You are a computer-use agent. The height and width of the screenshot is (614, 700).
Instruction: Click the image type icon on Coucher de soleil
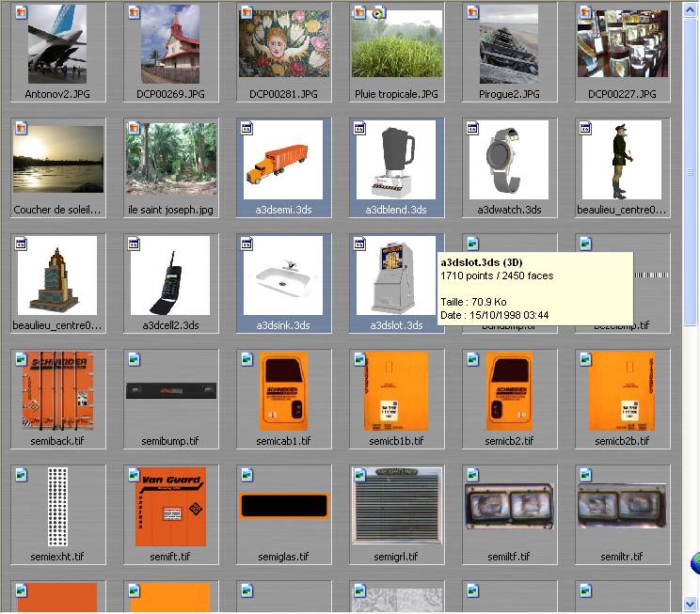pyautogui.click(x=21, y=128)
